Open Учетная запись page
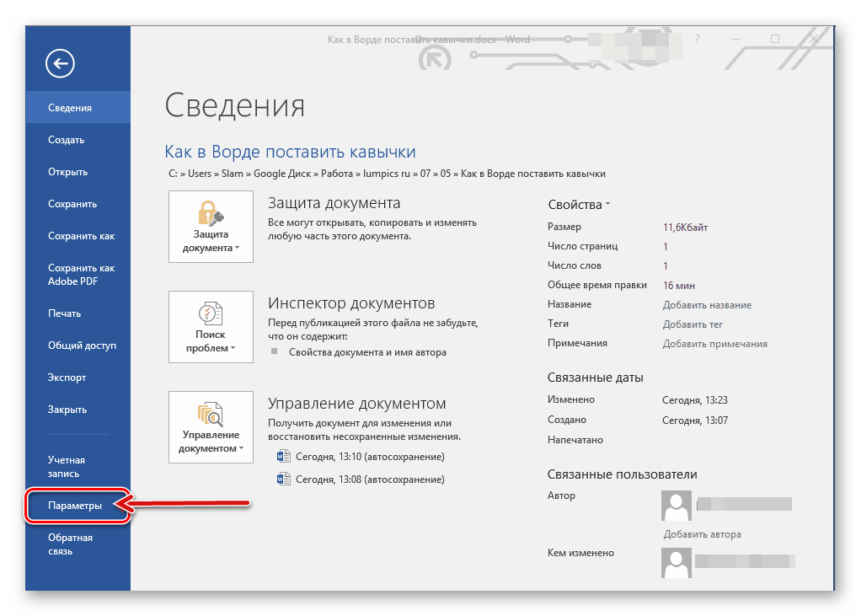 [67, 467]
